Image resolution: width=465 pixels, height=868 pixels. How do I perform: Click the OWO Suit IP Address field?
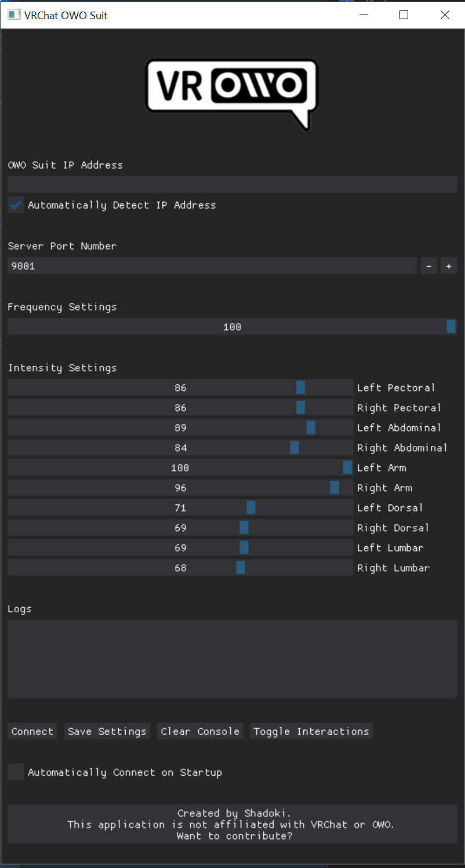click(x=232, y=185)
